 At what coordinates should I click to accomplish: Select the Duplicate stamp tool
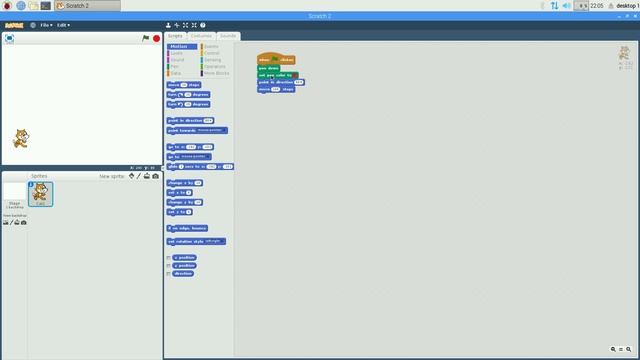coord(168,25)
